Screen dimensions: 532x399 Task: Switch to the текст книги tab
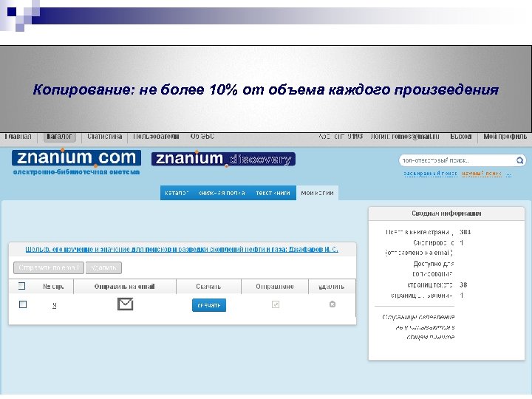click(273, 193)
